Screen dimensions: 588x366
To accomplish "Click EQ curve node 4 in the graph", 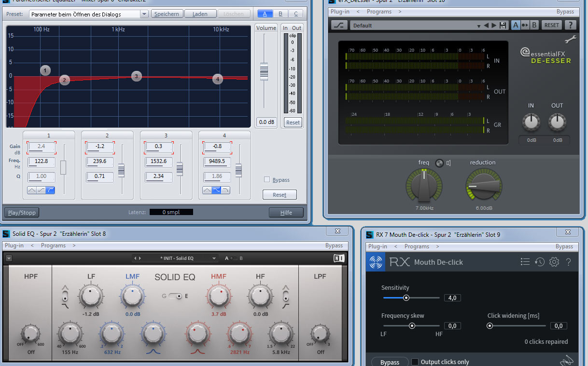I will pos(218,79).
